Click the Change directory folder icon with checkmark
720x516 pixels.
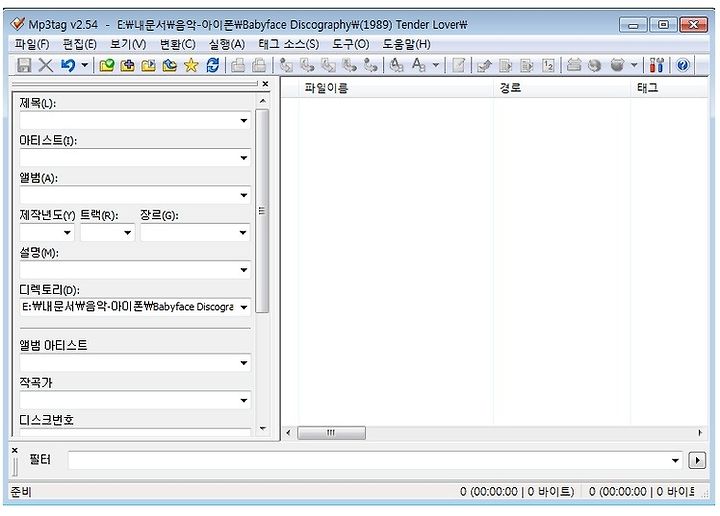pos(107,65)
